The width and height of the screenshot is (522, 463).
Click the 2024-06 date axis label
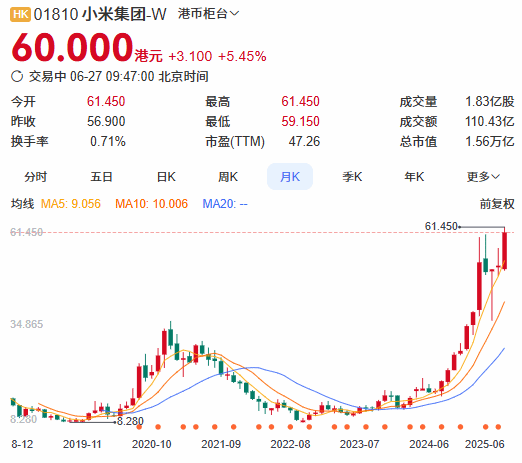[429, 444]
